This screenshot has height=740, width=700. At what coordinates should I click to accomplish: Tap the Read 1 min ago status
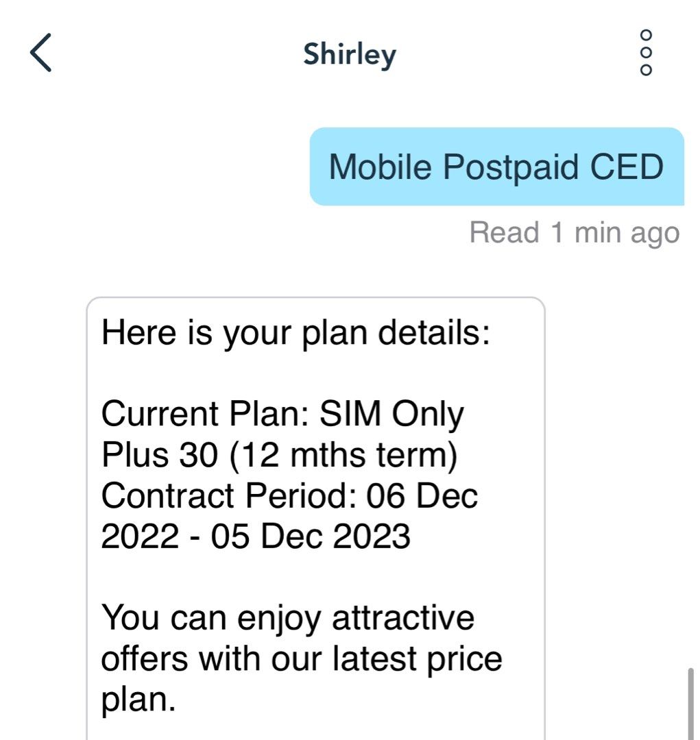click(x=575, y=233)
